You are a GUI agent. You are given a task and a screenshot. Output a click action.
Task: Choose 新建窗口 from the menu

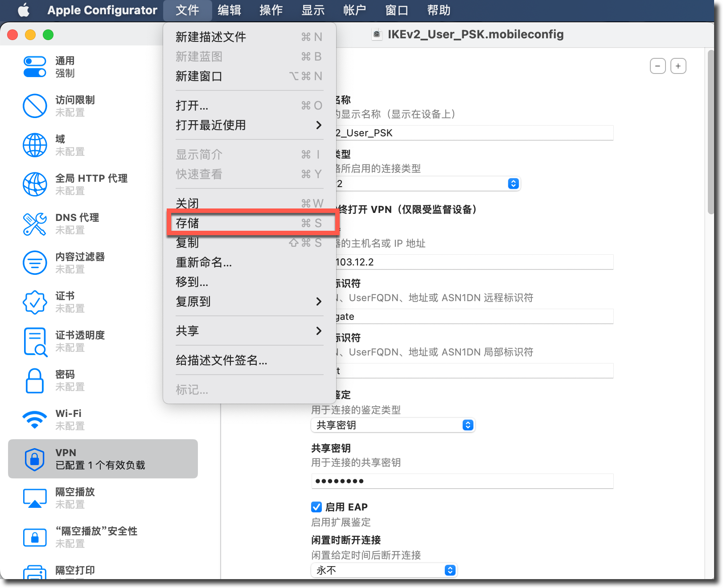(x=249, y=76)
